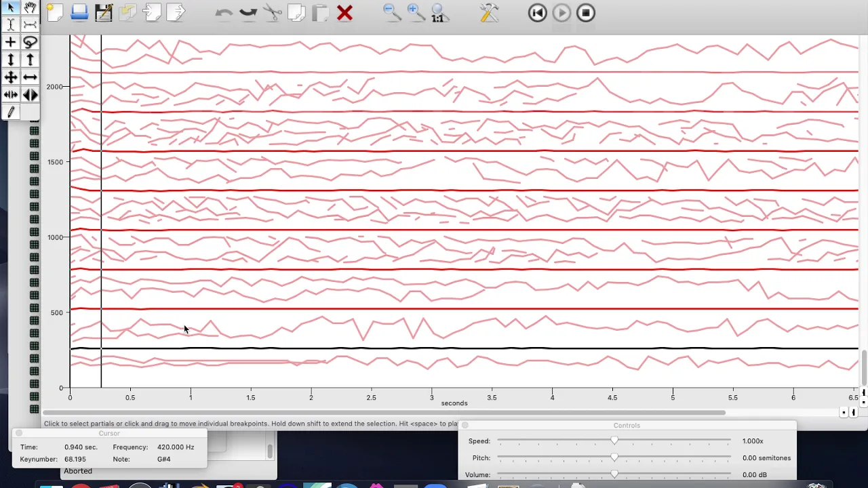Adjust the Speed slider handle
Viewport: 868px width, 488px height.
pyautogui.click(x=614, y=441)
